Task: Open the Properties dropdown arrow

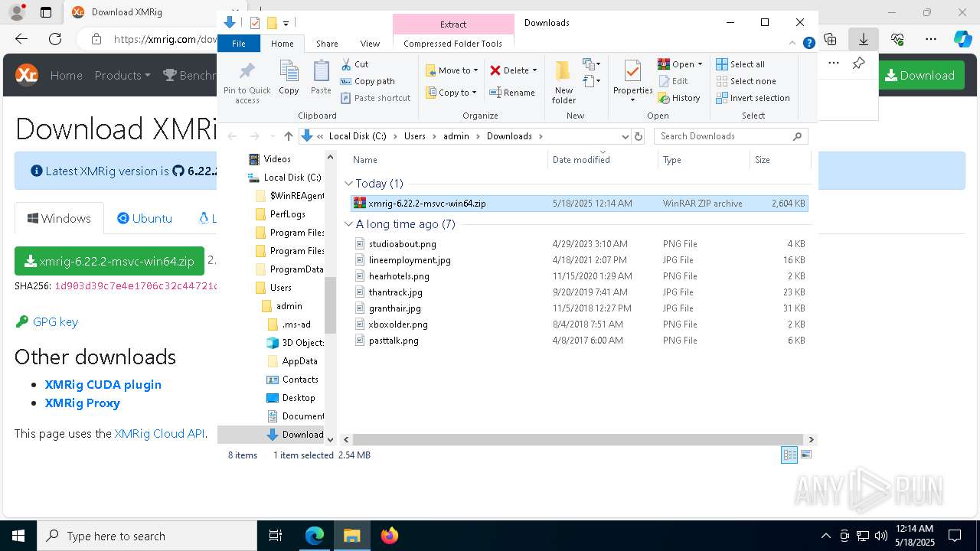Action: click(x=632, y=99)
